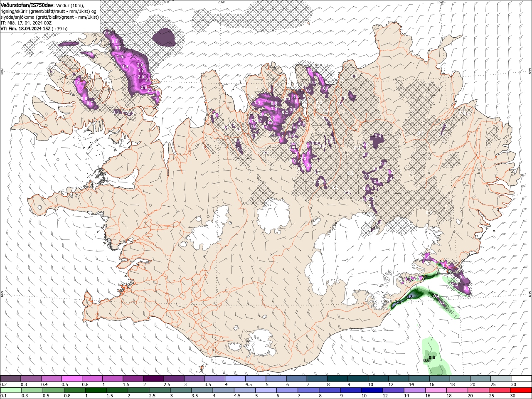This screenshot has width=532, height=399.
Task: Select the snow legend swatch from 1 to 1.5
Action: tap(113, 379)
